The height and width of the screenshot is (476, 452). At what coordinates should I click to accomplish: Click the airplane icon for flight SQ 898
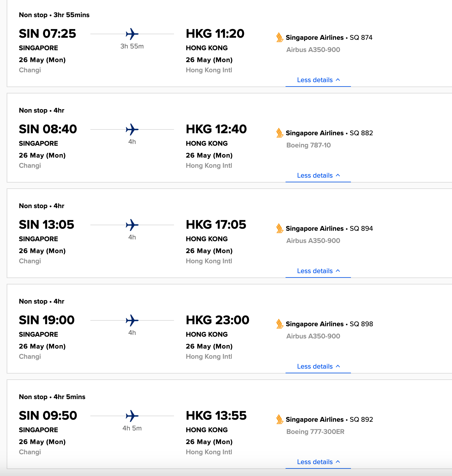[132, 320]
